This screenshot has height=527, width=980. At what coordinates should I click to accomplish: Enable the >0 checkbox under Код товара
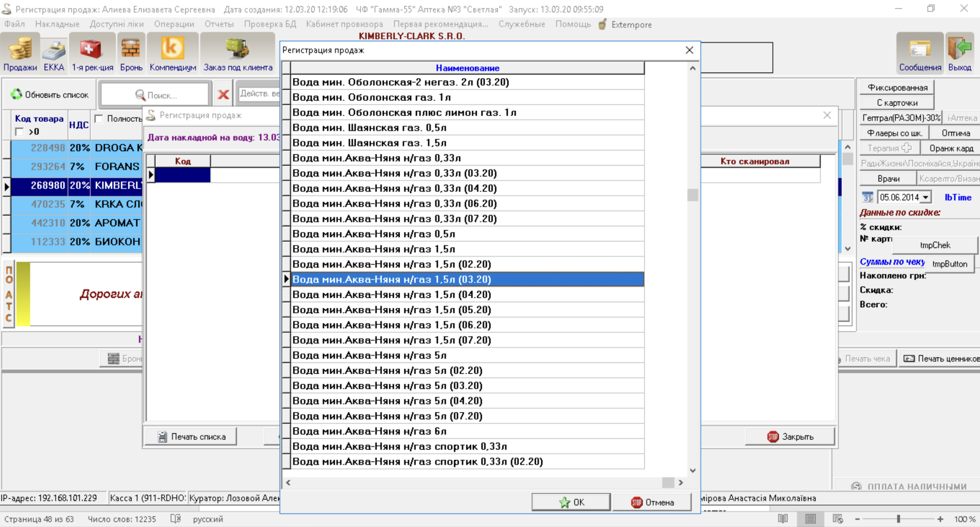pos(19,132)
